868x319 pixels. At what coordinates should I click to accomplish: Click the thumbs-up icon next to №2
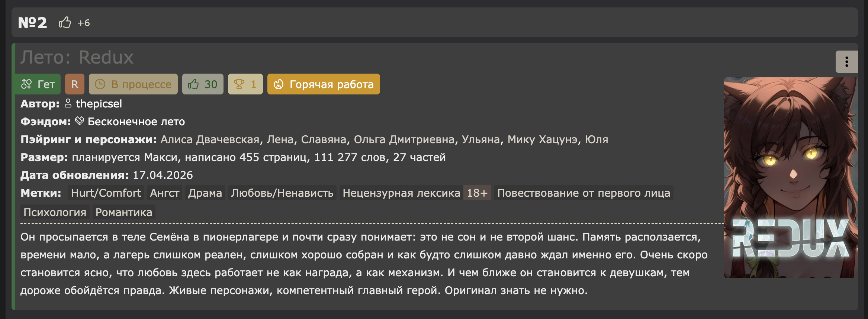65,23
